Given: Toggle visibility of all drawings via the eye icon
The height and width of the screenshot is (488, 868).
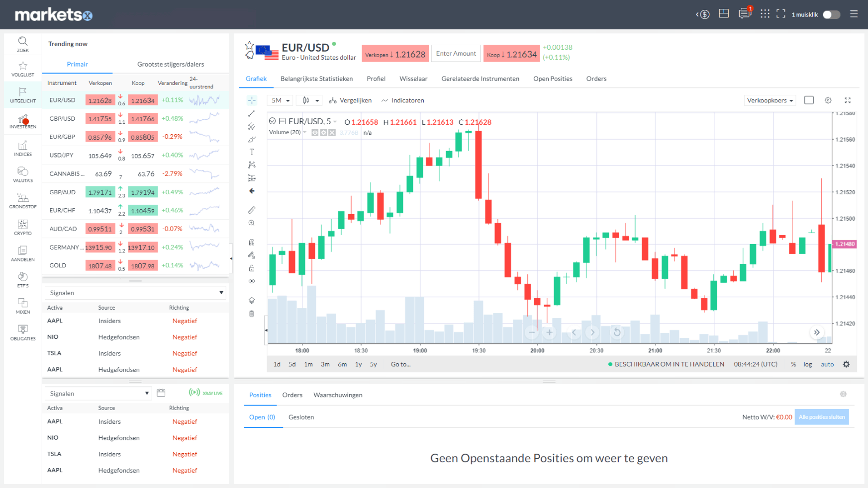Looking at the screenshot, I should pos(252,281).
